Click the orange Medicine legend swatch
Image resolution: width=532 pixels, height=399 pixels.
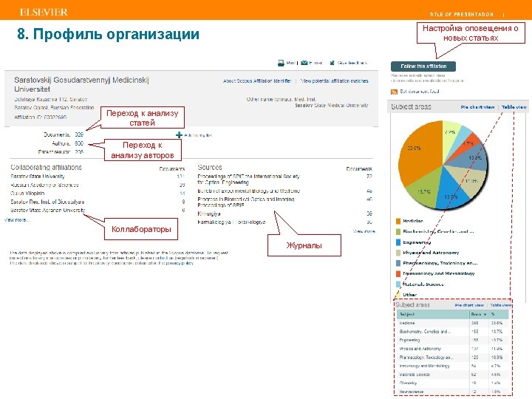pyautogui.click(x=398, y=221)
